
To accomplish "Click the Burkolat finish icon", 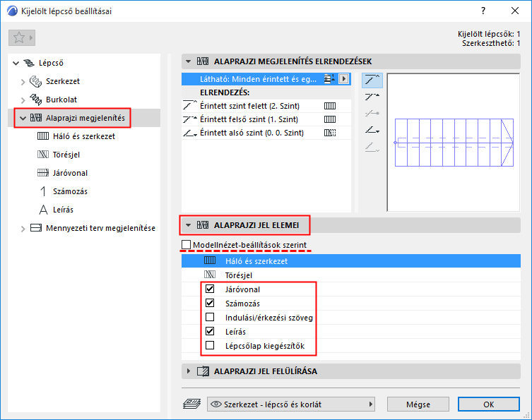I will click(x=35, y=100).
